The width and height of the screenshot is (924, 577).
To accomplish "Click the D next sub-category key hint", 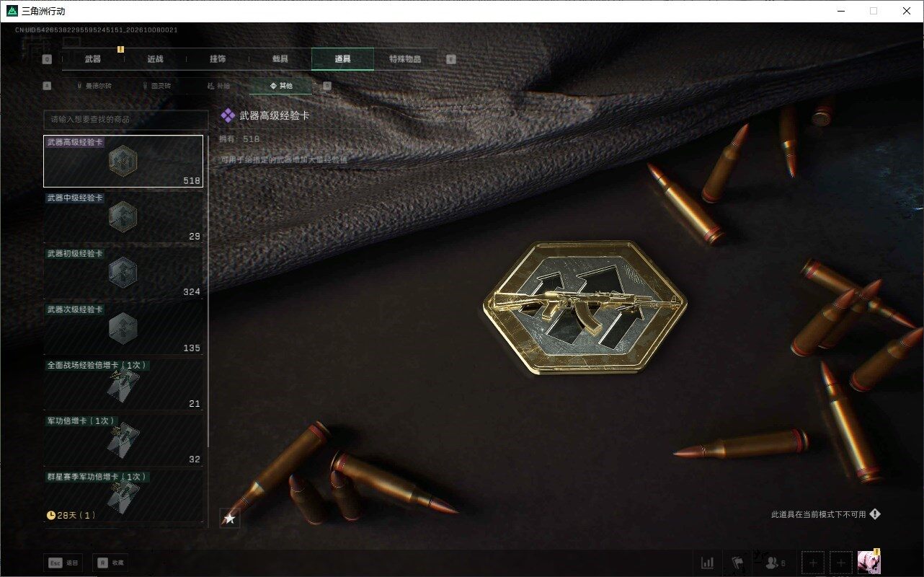I will click(326, 86).
